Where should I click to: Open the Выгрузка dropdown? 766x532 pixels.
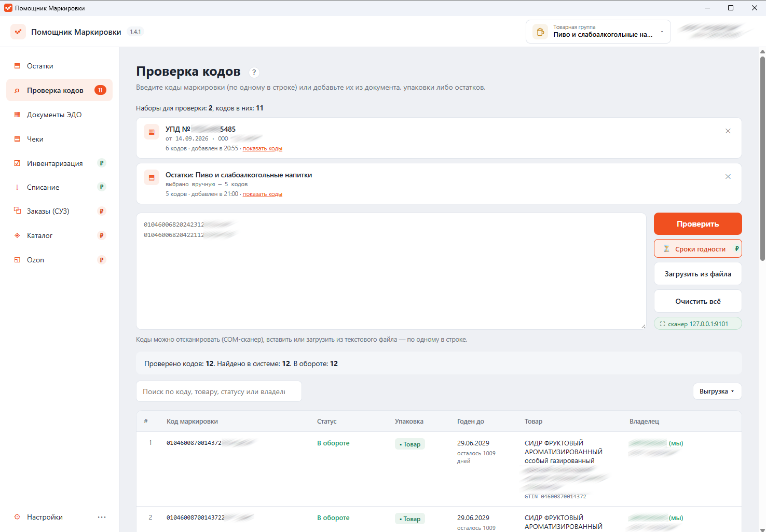(717, 391)
